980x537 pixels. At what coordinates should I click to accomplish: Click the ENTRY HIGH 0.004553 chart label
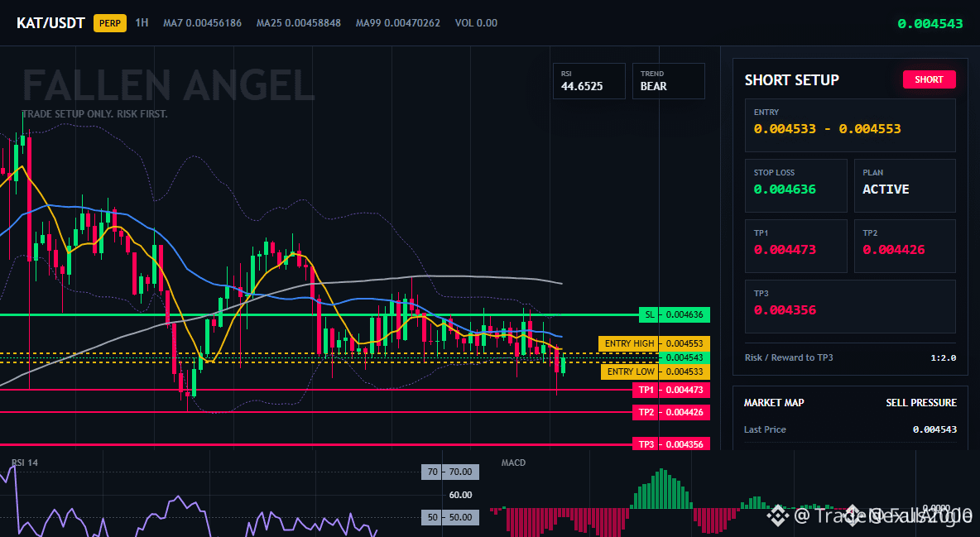pos(654,343)
